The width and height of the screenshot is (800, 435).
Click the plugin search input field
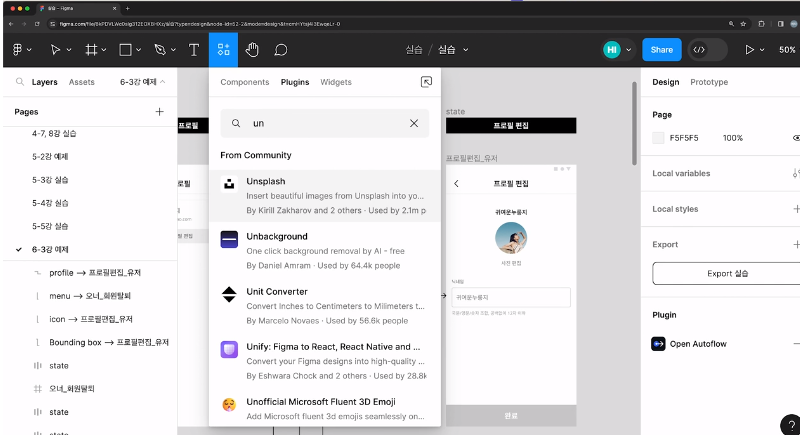(324, 123)
